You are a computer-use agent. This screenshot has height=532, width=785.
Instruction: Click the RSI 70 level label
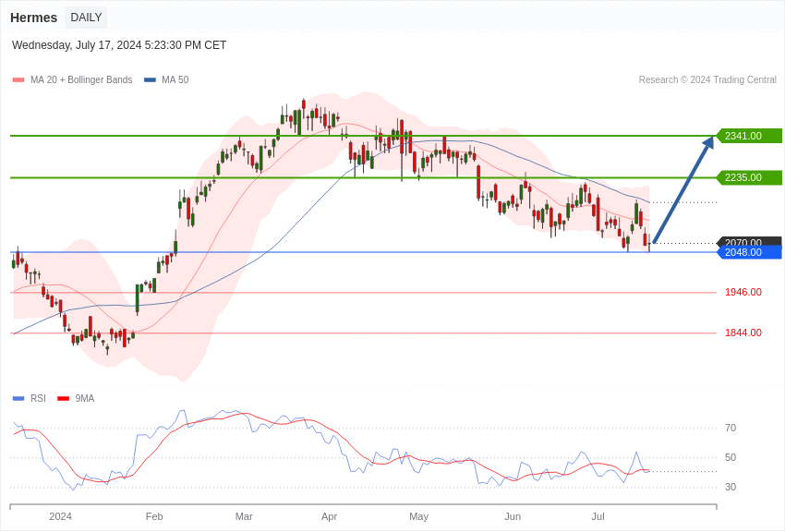(x=731, y=428)
